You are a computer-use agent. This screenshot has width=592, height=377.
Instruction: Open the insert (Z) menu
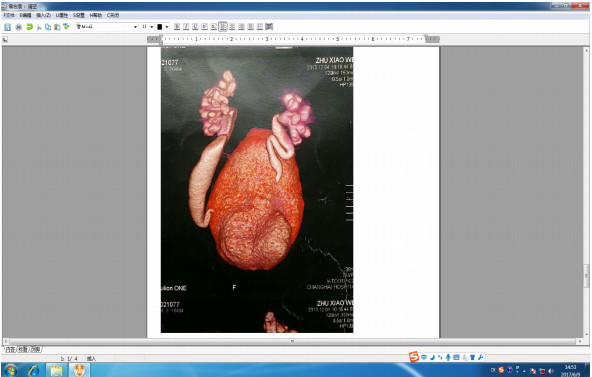click(x=43, y=15)
